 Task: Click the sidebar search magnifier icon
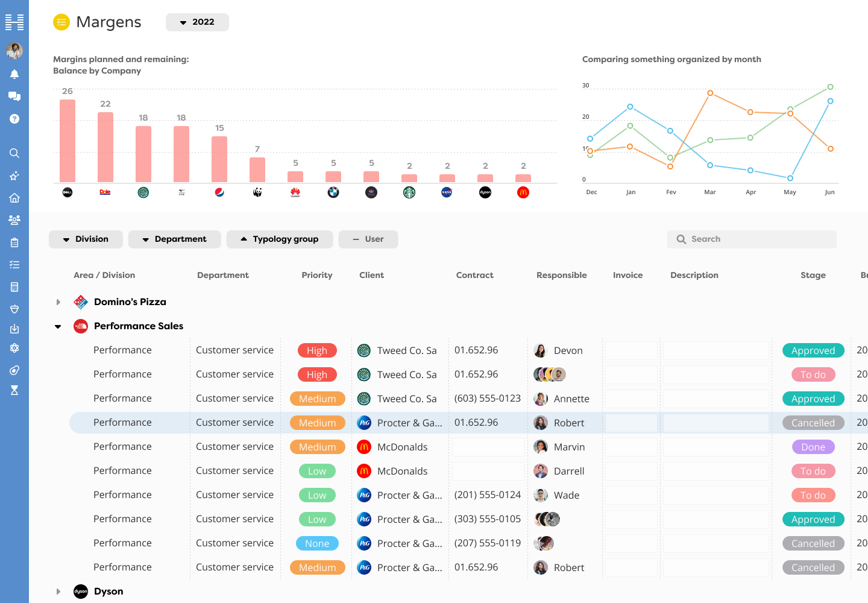[x=14, y=153]
